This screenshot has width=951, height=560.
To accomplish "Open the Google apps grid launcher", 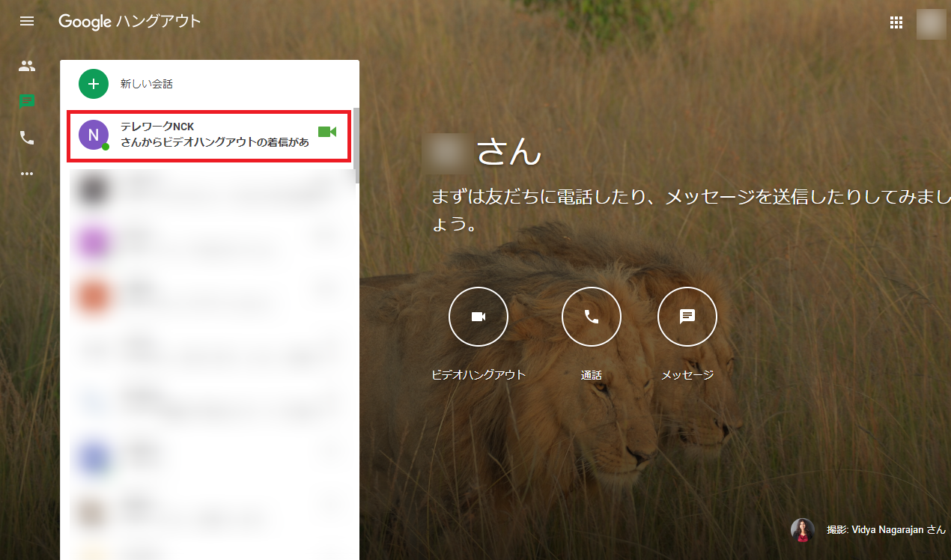I will point(896,22).
